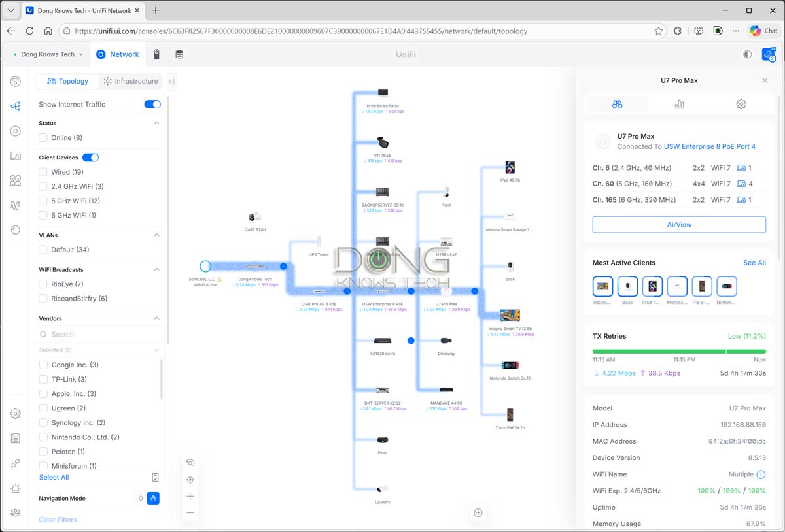
Task: Click the vendor Search input field
Action: [99, 334]
